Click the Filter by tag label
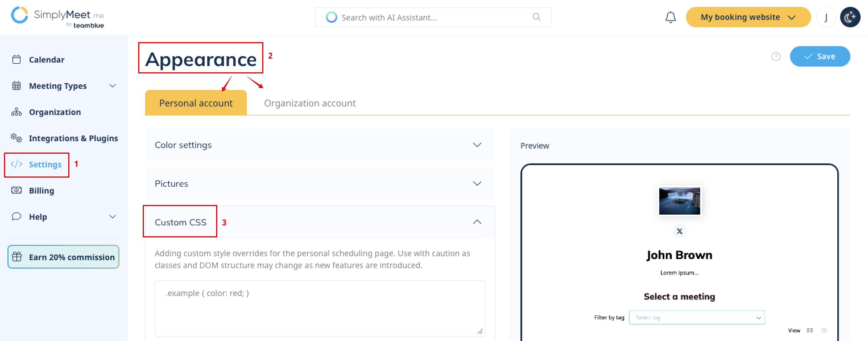Image resolution: width=868 pixels, height=341 pixels. click(x=609, y=317)
